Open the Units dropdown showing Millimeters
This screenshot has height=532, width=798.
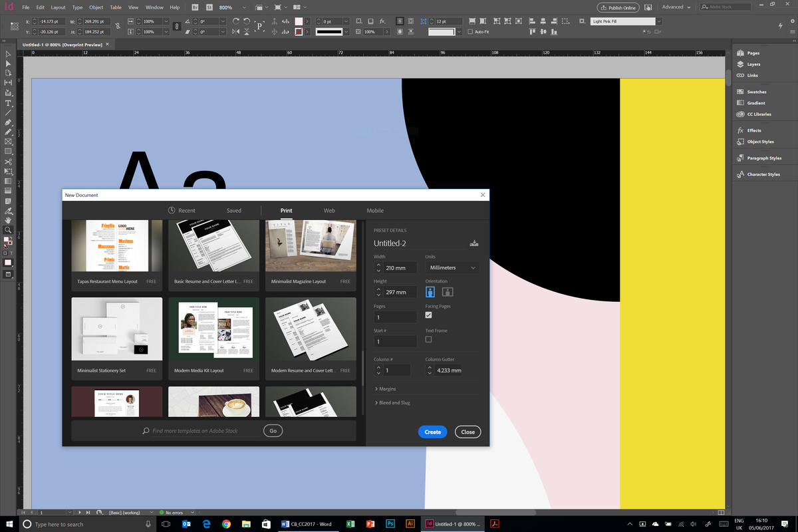tap(452, 267)
